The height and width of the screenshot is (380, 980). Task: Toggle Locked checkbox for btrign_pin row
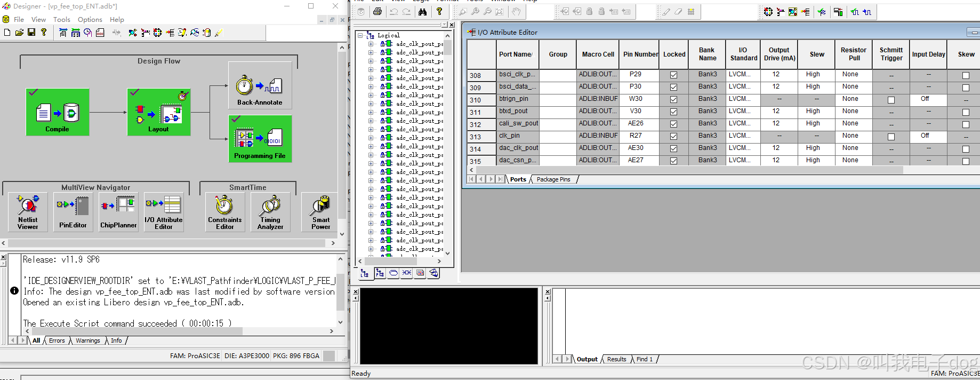[673, 100]
